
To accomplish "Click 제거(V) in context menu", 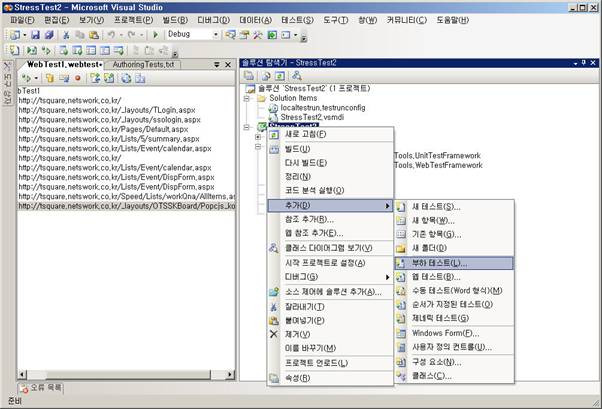I will (331, 334).
